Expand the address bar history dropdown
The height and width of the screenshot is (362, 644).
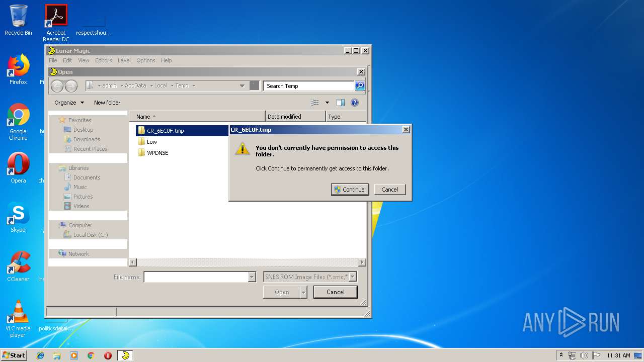[242, 86]
